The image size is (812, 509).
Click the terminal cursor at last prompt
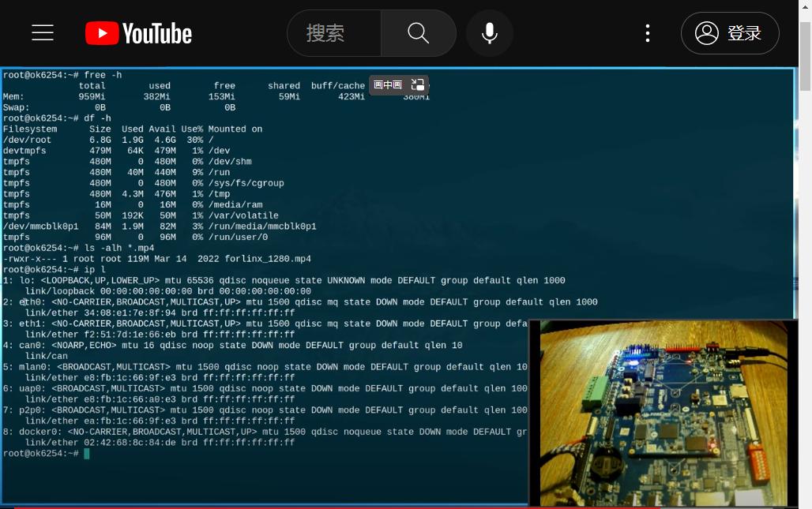pyautogui.click(x=87, y=454)
